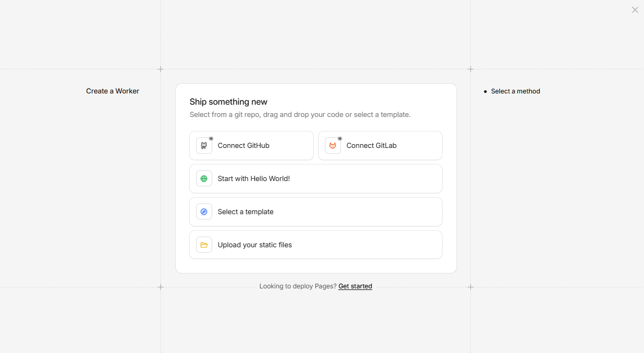Select the 'Select a method' step
The height and width of the screenshot is (353, 644).
point(515,91)
